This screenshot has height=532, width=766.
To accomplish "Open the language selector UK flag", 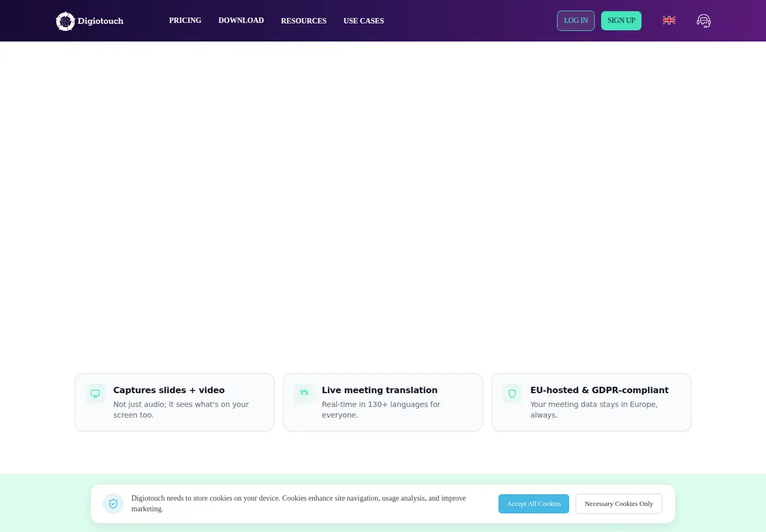I will (x=669, y=20).
